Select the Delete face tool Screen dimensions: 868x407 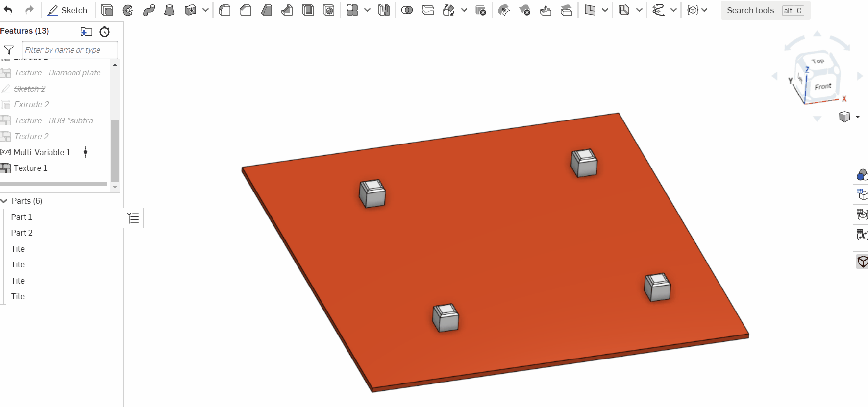pyautogui.click(x=525, y=10)
